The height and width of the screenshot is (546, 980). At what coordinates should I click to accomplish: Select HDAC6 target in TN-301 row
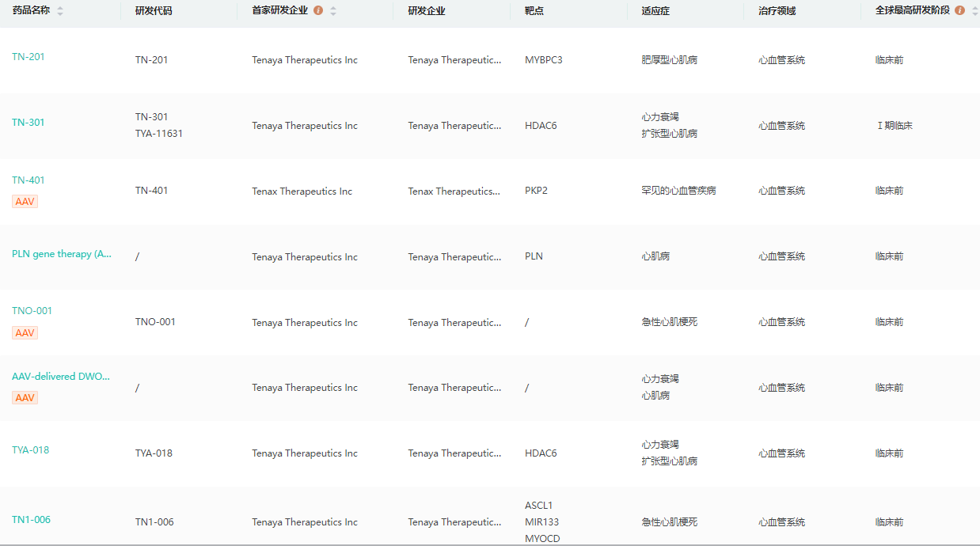tap(541, 126)
